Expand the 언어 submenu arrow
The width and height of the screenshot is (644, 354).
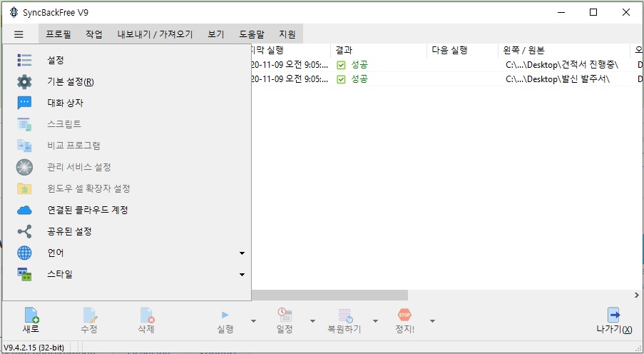[242, 253]
